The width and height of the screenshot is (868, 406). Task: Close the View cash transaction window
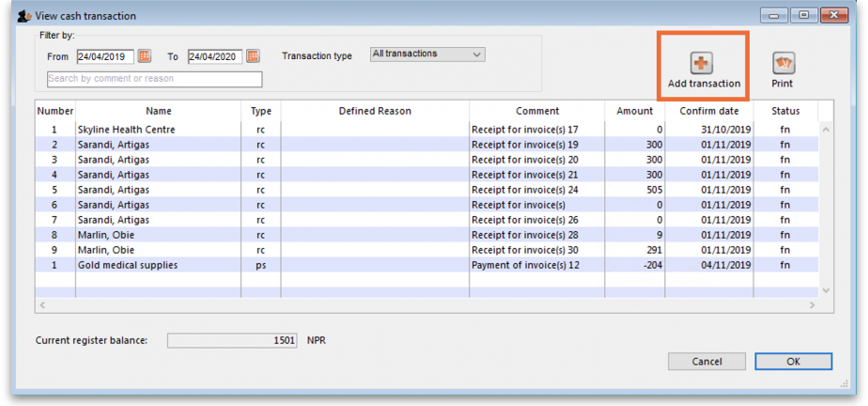click(832, 16)
